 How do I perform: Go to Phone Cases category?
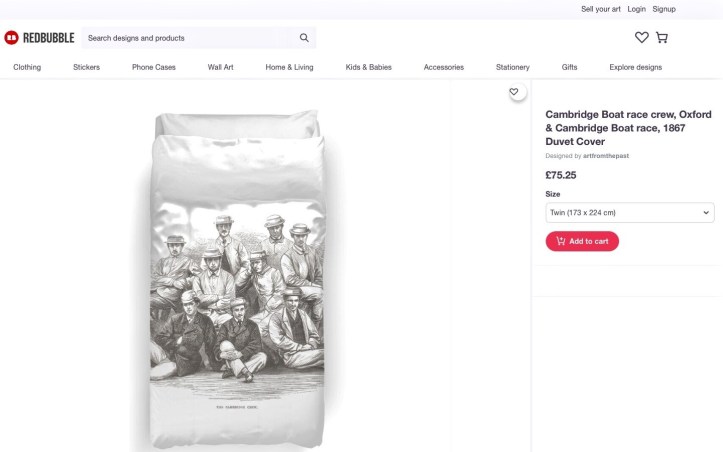[x=154, y=67]
